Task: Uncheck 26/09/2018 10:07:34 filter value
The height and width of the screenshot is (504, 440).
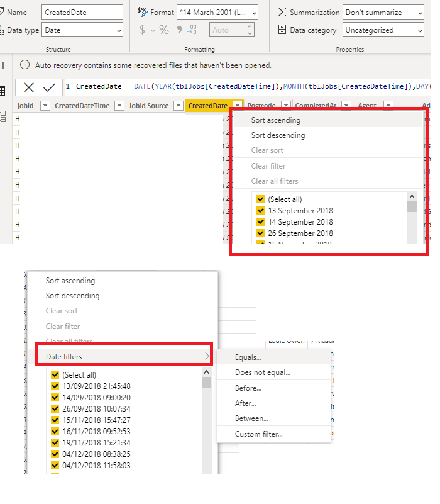Action: click(55, 408)
